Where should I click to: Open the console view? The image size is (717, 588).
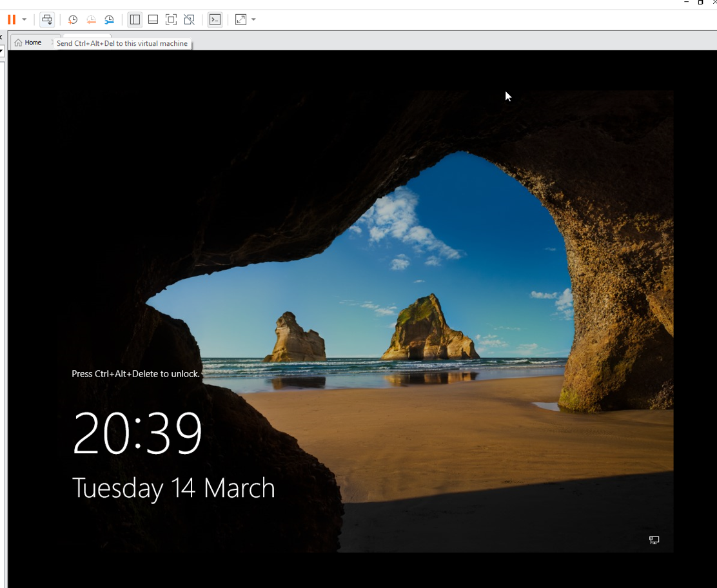click(215, 19)
